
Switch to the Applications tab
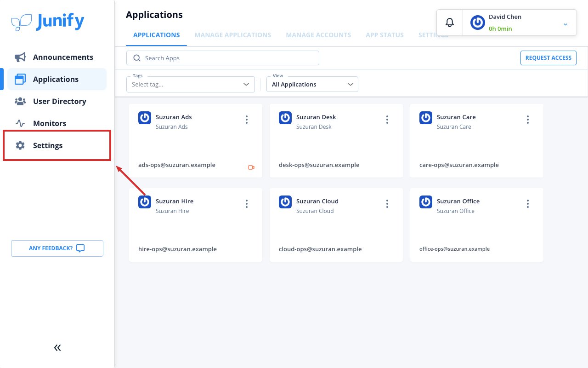(x=157, y=35)
